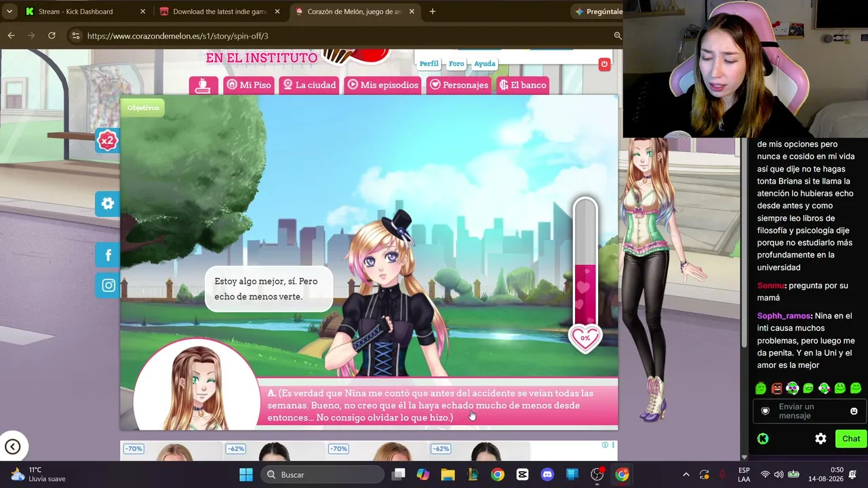This screenshot has width=868, height=488.
Task: Open the volume control icon
Action: point(778,474)
